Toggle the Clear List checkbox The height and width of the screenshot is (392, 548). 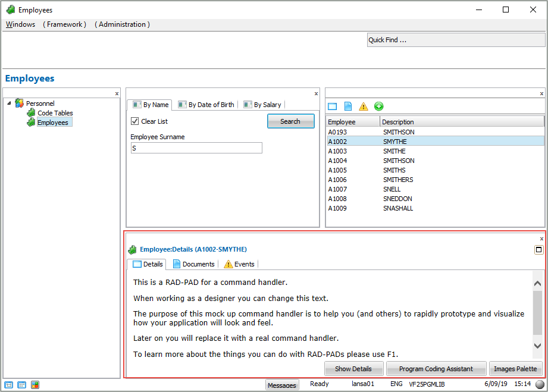click(134, 121)
